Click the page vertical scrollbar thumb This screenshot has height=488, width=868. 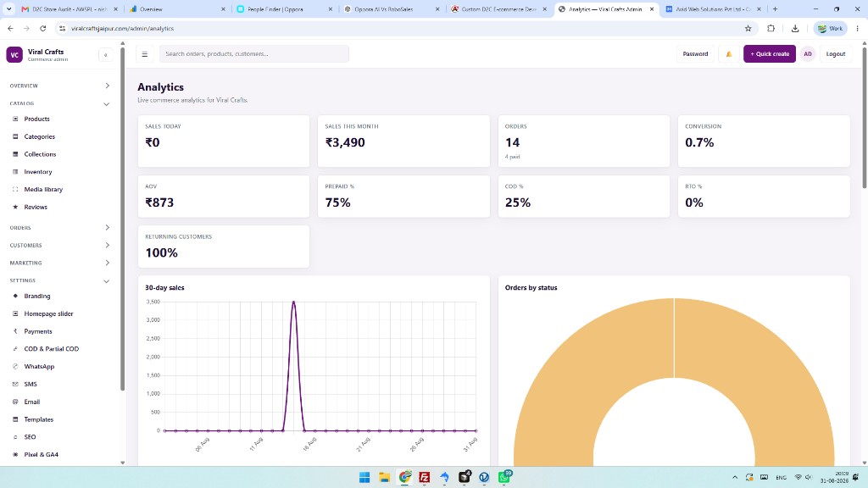coord(864,117)
